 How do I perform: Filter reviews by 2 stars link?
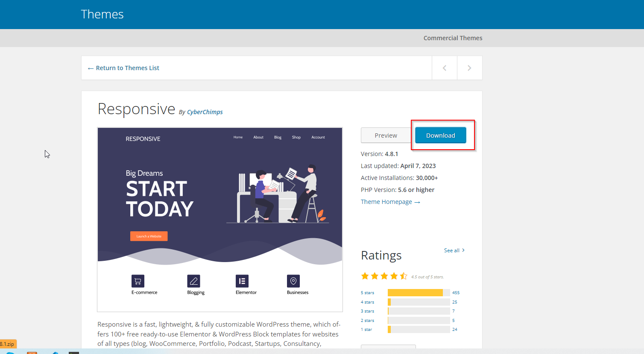click(367, 321)
